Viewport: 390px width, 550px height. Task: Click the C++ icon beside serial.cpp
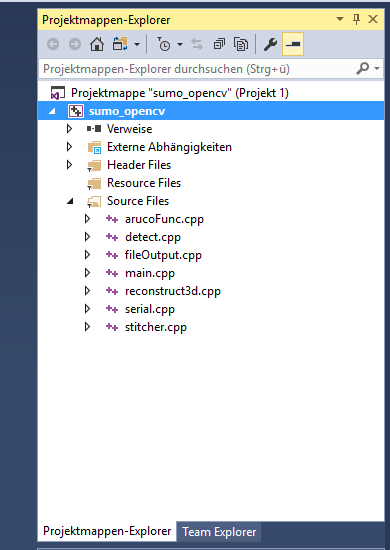[x=112, y=309]
